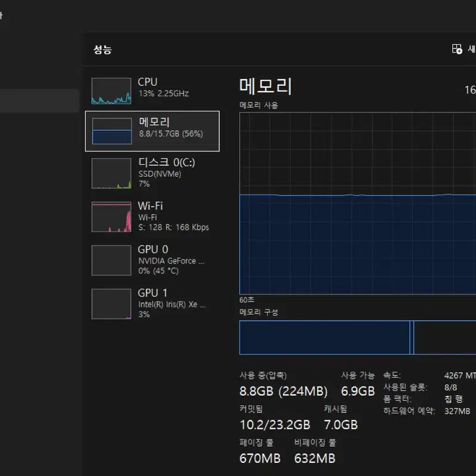The image size is (476, 476).
Task: Click the 메모리 사용 graph label
Action: click(x=259, y=105)
